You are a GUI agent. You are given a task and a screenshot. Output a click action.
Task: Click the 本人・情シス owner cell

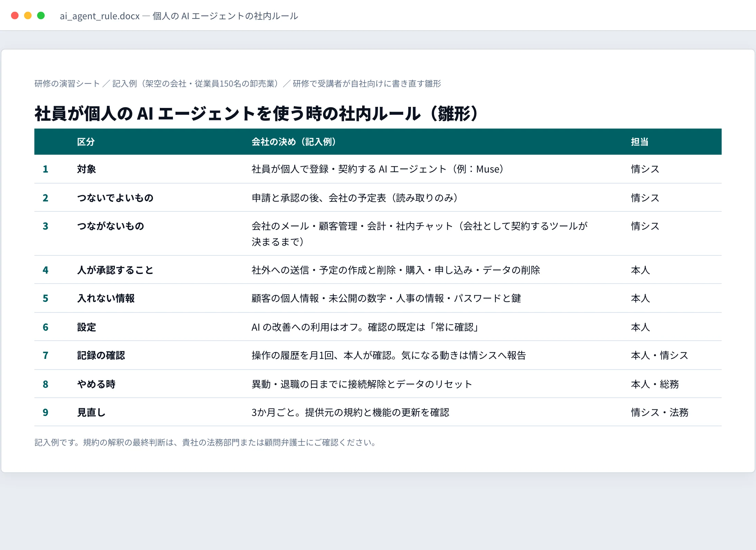(x=659, y=355)
